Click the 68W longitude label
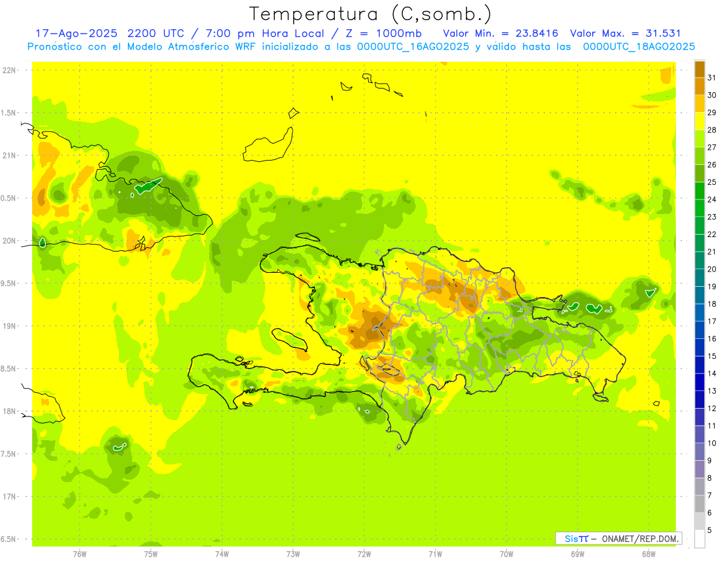 (649, 554)
